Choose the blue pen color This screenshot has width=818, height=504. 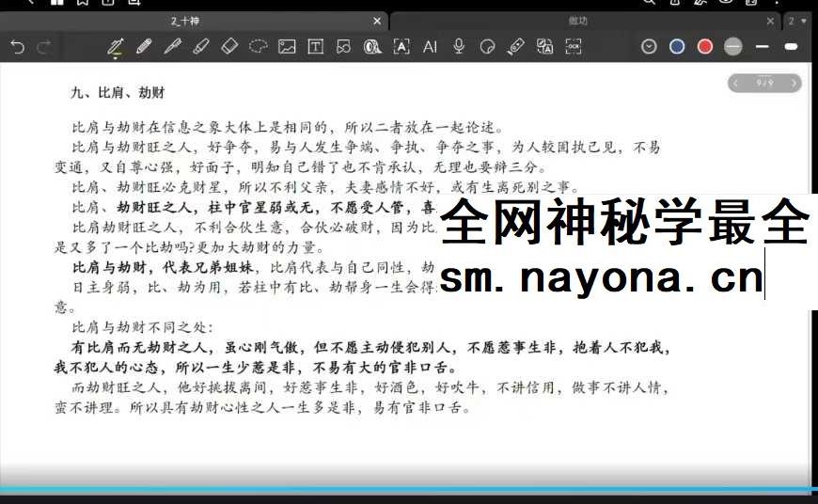(x=677, y=47)
